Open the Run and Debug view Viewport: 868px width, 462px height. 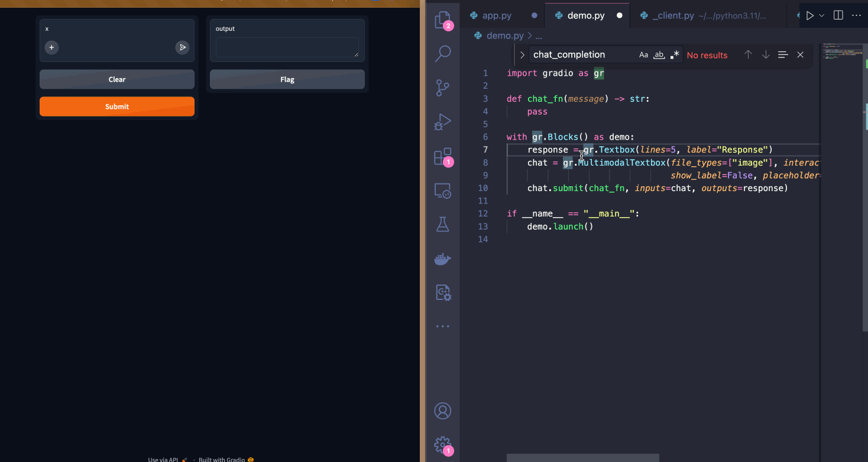[442, 122]
